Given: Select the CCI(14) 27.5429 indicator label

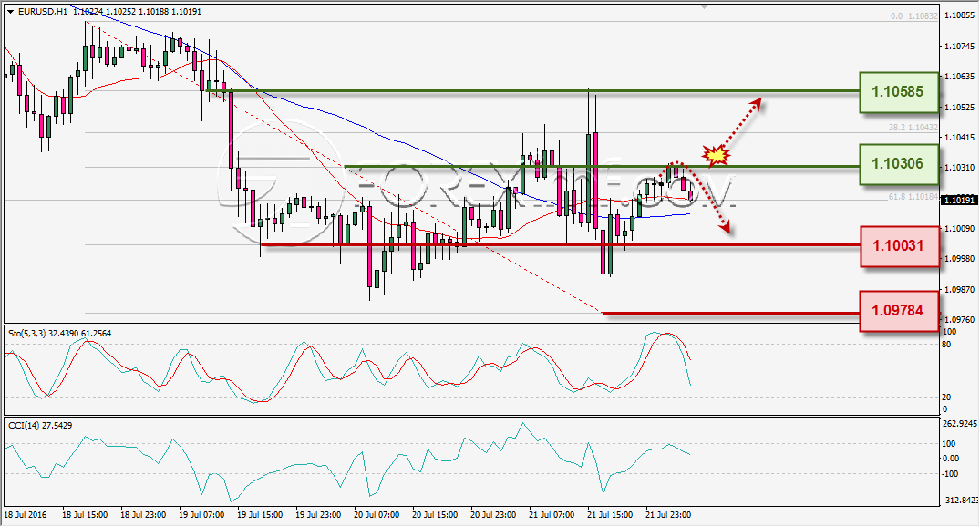Looking at the screenshot, I should 40,425.
